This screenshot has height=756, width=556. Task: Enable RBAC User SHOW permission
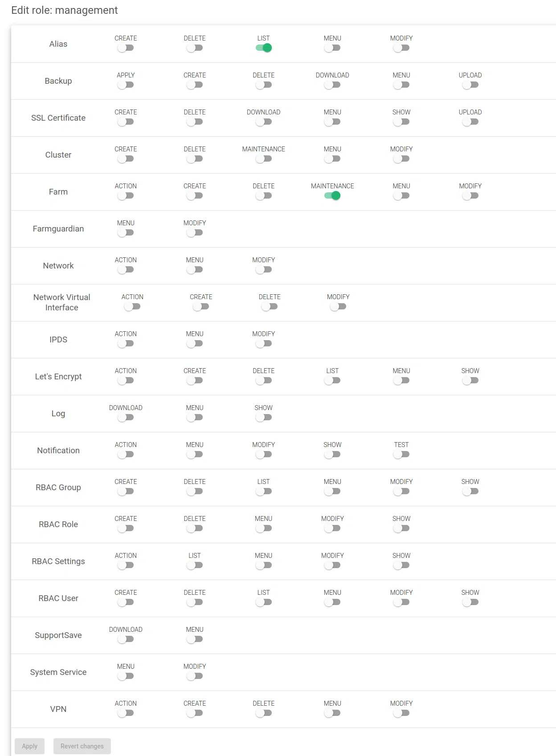tap(470, 602)
